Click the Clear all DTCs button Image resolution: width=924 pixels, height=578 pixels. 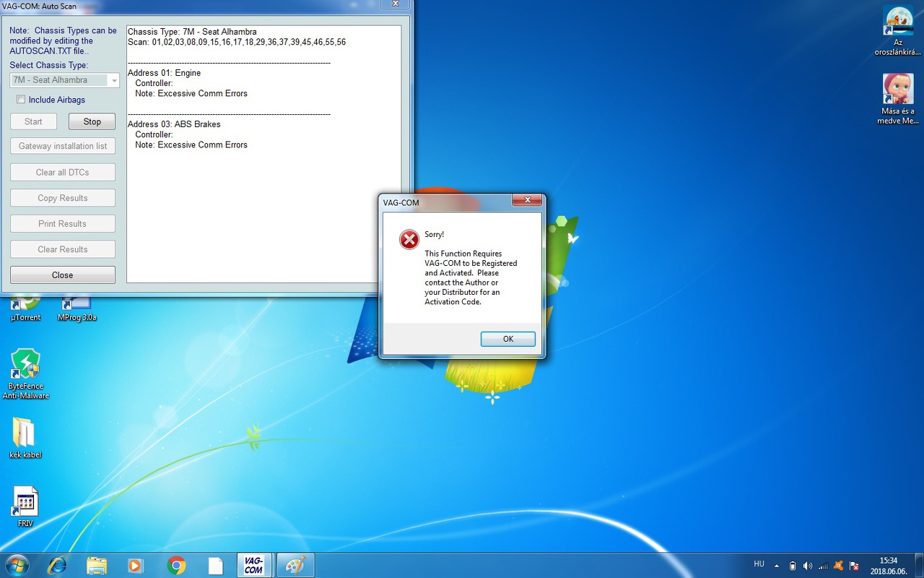(x=63, y=172)
